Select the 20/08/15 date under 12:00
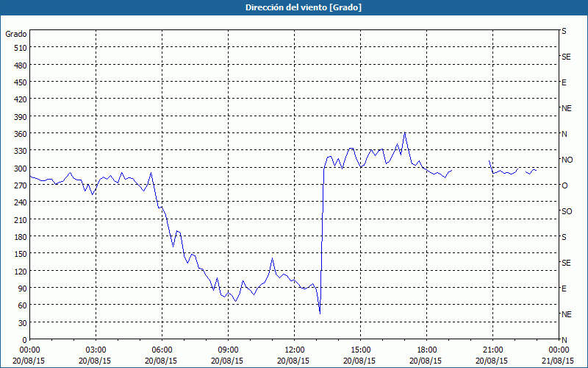The height and width of the screenshot is (368, 588). (294, 361)
